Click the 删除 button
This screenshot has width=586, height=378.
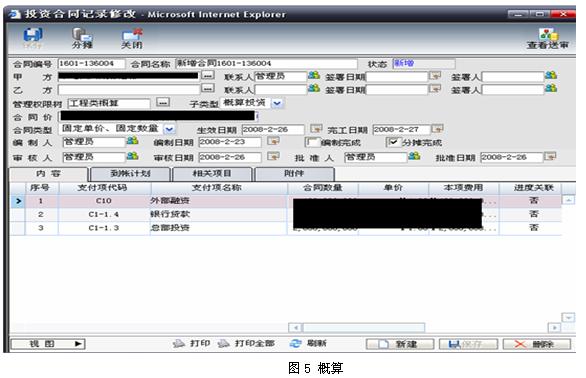tap(537, 344)
